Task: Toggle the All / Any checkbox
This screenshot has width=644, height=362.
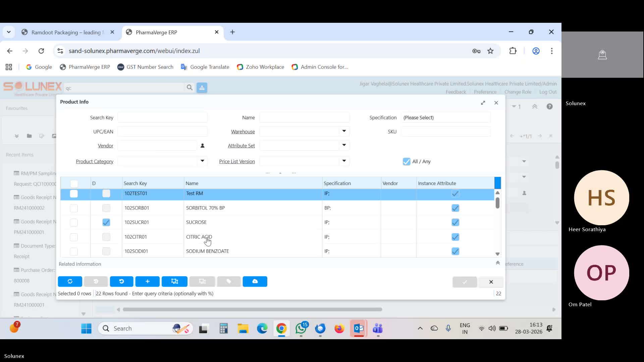Action: tap(406, 162)
